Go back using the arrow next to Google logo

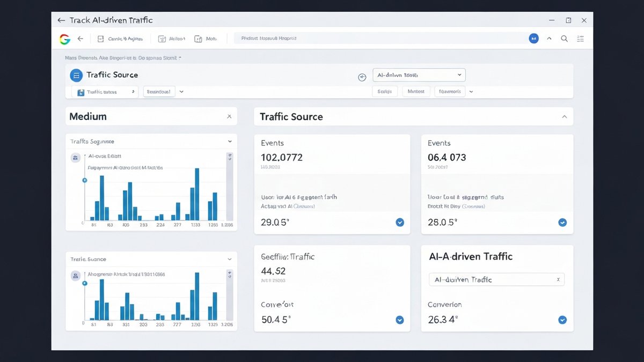(80, 39)
